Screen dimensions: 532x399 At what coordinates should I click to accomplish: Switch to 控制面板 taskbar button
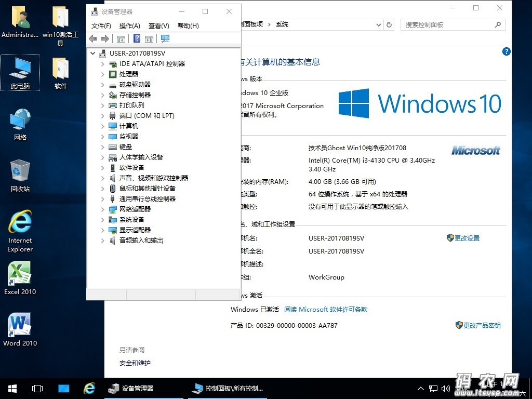[227, 389]
